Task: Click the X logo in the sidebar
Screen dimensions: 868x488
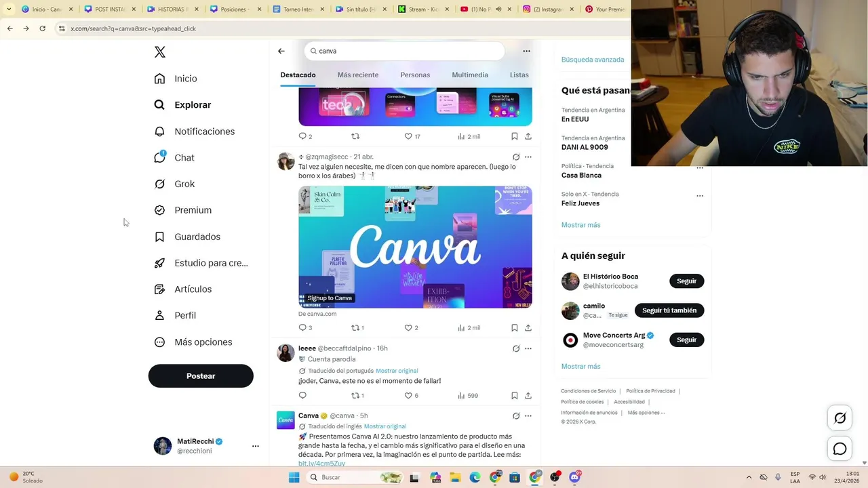Action: pos(160,52)
